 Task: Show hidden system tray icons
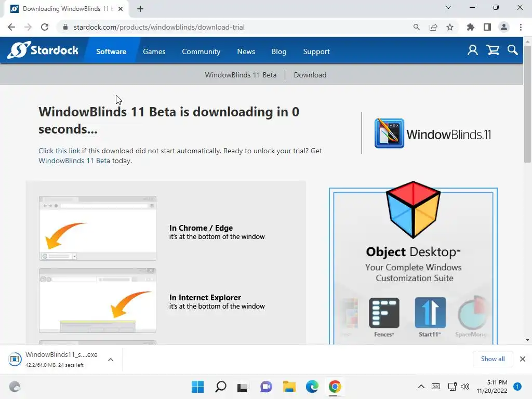(x=421, y=387)
